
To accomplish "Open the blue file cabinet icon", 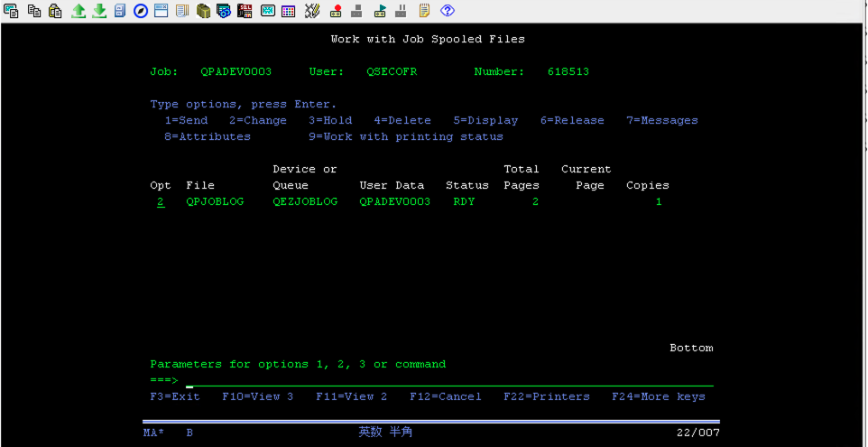I will point(120,10).
